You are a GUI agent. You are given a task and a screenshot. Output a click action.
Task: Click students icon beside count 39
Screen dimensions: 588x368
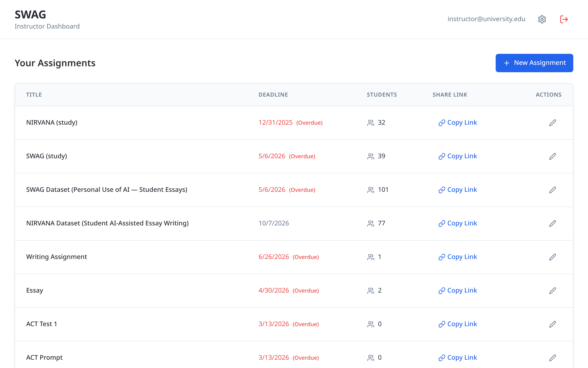[x=370, y=156]
